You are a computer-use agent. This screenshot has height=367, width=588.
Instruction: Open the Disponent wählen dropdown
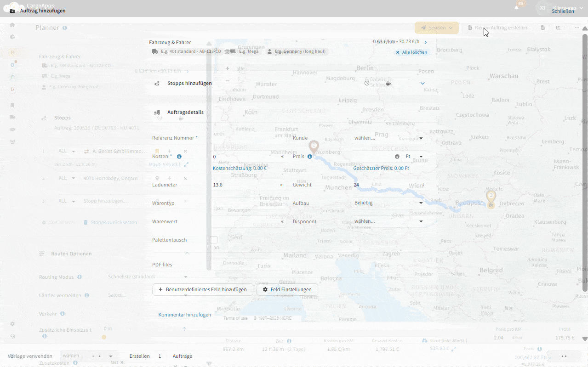[x=388, y=221]
